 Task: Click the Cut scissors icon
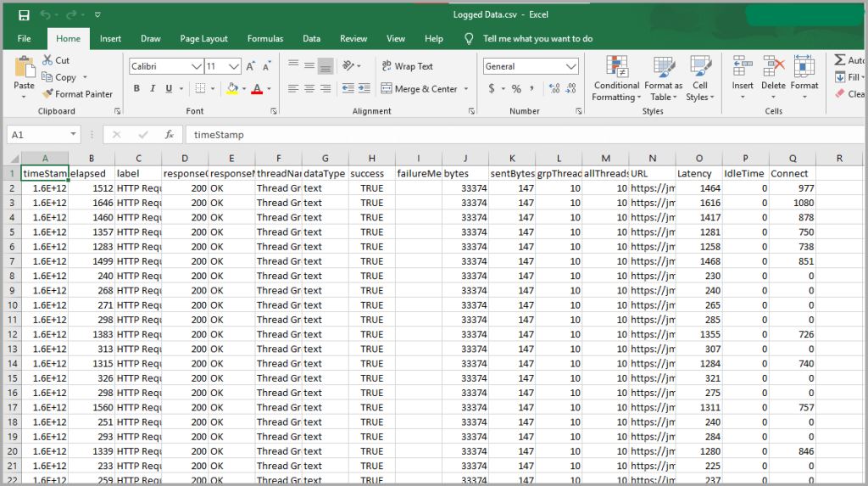(x=47, y=60)
